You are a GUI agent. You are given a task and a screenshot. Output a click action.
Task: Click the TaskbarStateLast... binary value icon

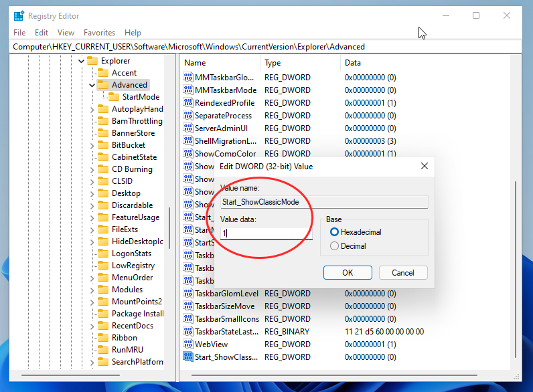click(188, 331)
